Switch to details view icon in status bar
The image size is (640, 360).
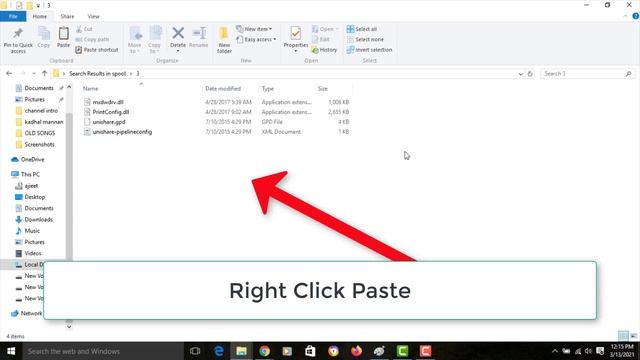tap(623, 336)
